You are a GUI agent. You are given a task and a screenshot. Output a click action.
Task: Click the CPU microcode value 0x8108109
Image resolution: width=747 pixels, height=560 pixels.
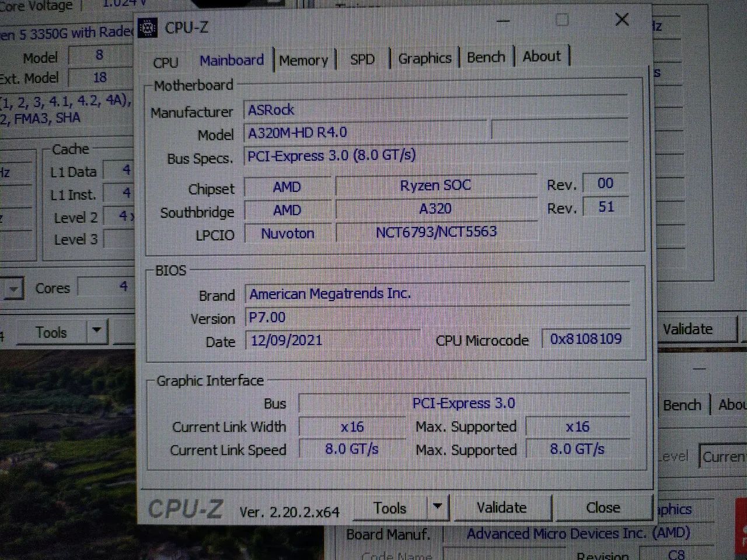point(585,339)
